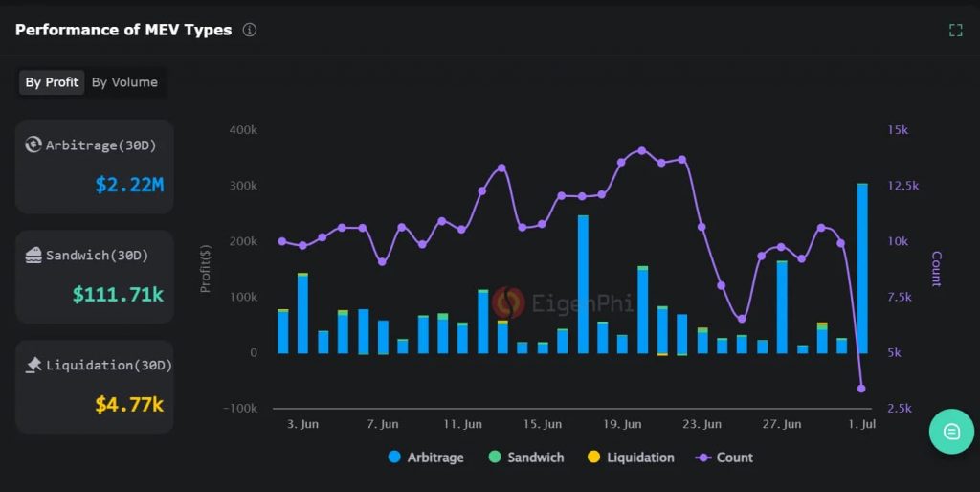Toggle the Count line in legend
The height and width of the screenshot is (492, 980).
coord(724,458)
